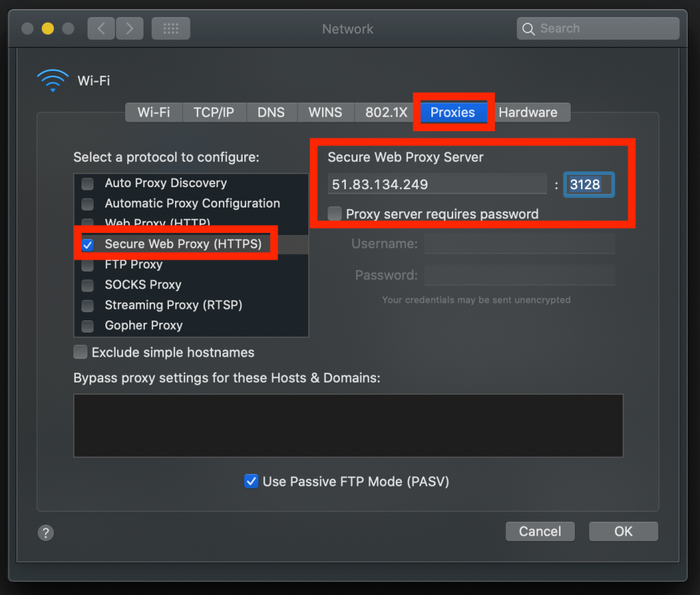Confirm with the OK button
The width and height of the screenshot is (700, 595).
click(x=623, y=531)
